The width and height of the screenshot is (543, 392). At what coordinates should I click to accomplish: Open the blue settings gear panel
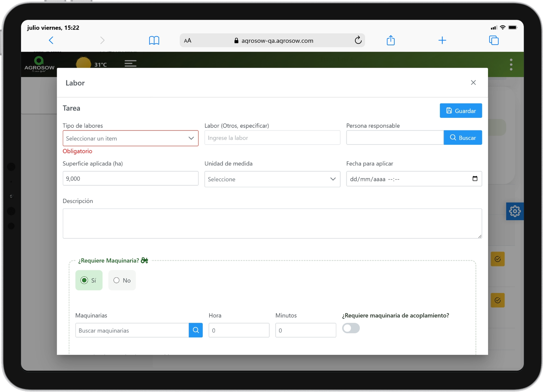(515, 211)
